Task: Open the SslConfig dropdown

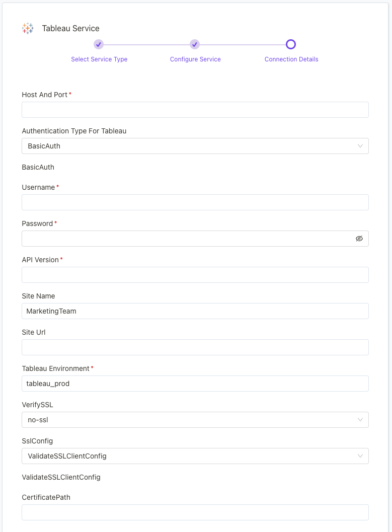Action: (195, 456)
